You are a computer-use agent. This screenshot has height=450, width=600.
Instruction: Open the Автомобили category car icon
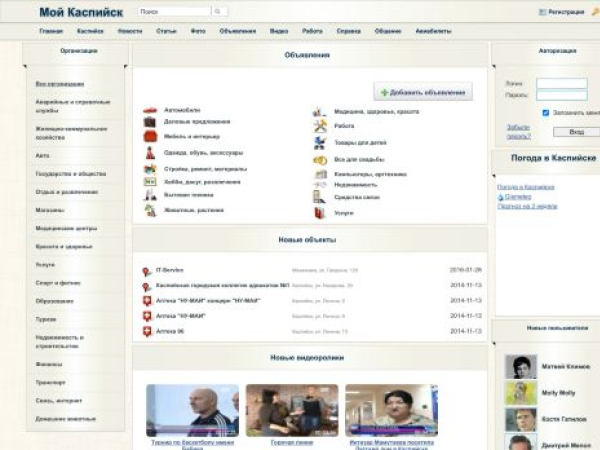point(150,110)
